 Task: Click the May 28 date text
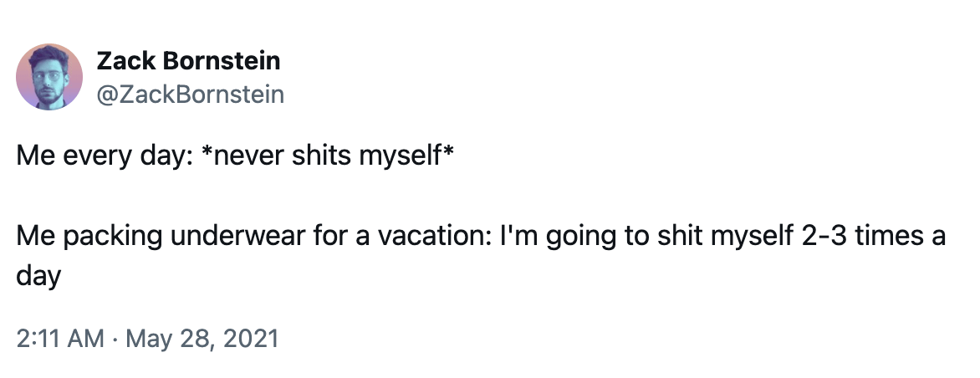[x=169, y=340]
